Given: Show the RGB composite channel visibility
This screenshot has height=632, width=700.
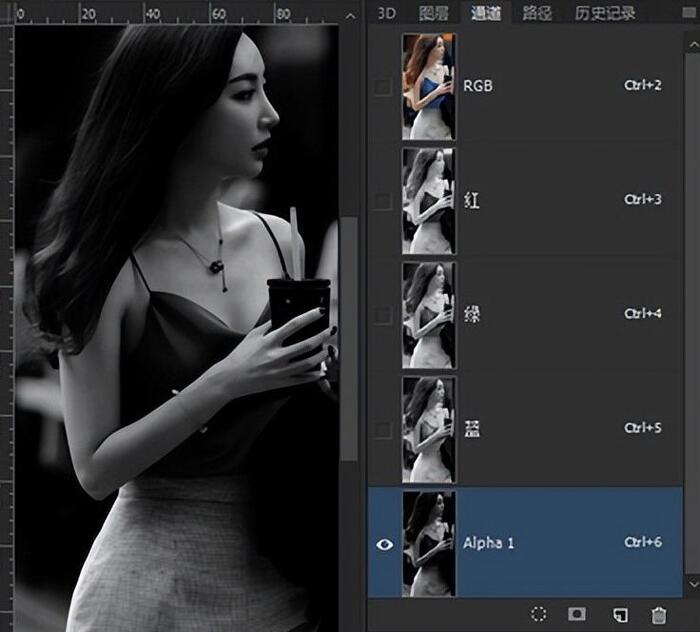Looking at the screenshot, I should (x=383, y=87).
